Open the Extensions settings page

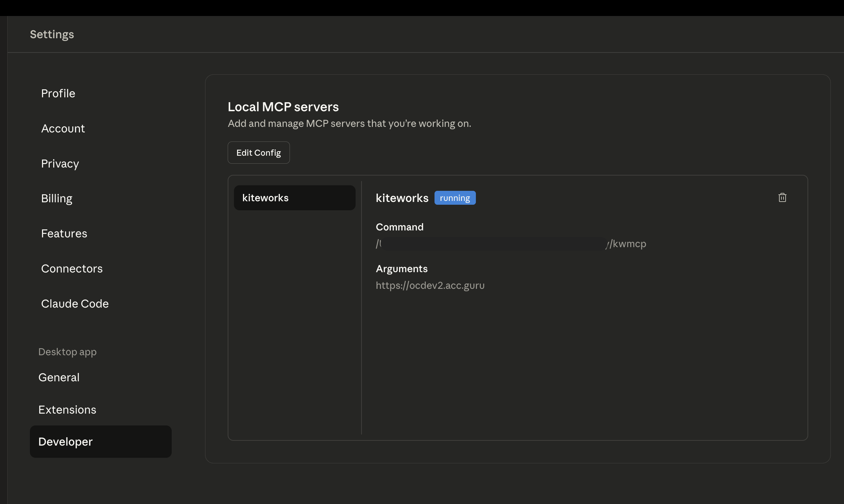click(67, 410)
